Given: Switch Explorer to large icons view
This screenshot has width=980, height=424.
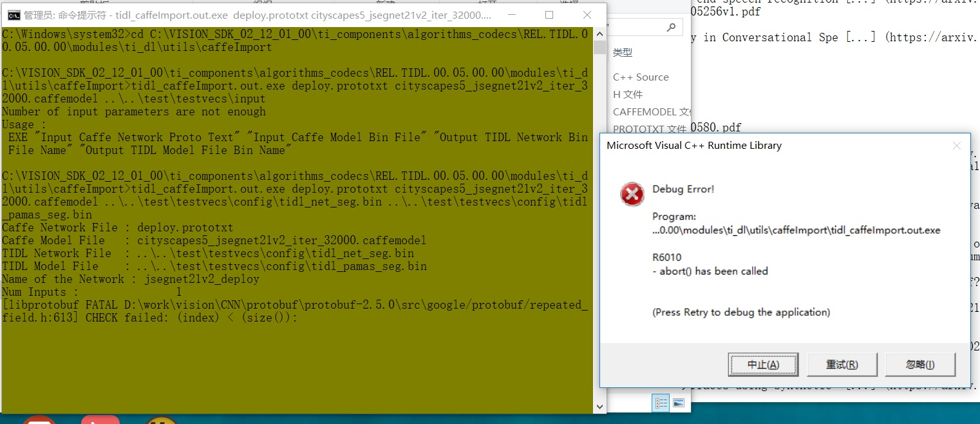Looking at the screenshot, I should tap(678, 403).
